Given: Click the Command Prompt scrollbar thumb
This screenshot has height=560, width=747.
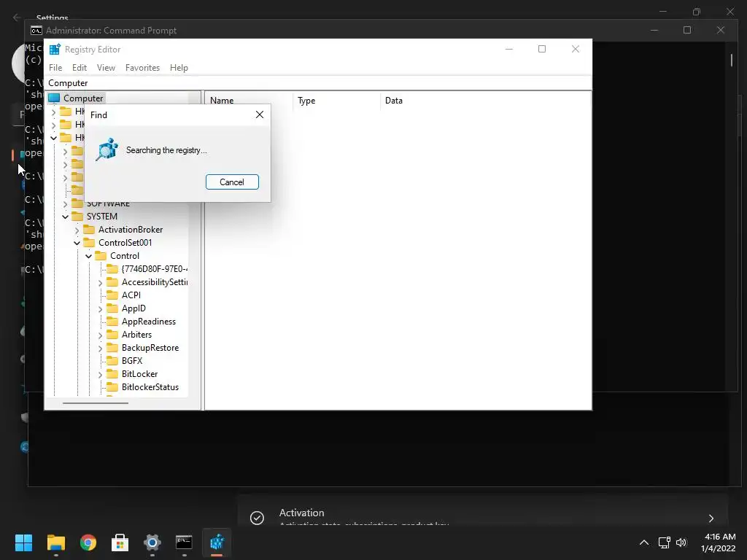Looking at the screenshot, I should (x=731, y=60).
